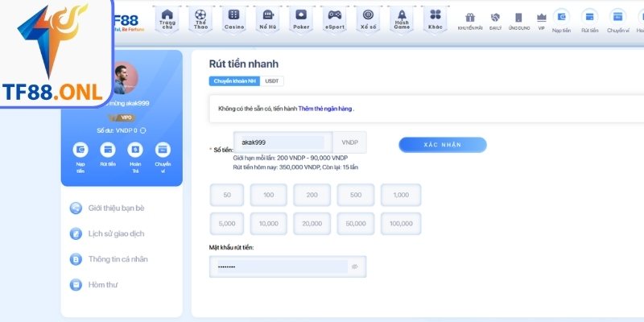
Task: Click the user avatar photo
Action: (125, 78)
